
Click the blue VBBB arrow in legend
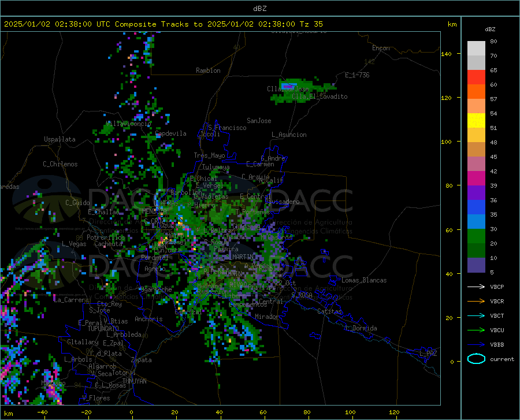tap(476, 345)
